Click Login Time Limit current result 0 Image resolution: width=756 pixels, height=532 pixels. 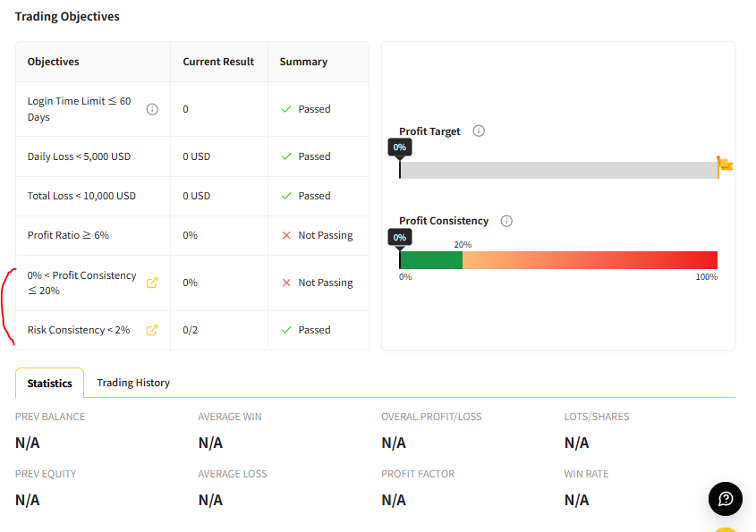click(x=185, y=109)
